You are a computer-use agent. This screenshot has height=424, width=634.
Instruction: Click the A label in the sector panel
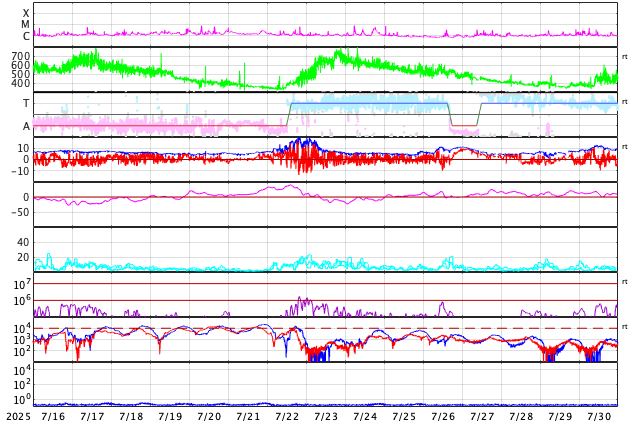(26, 127)
